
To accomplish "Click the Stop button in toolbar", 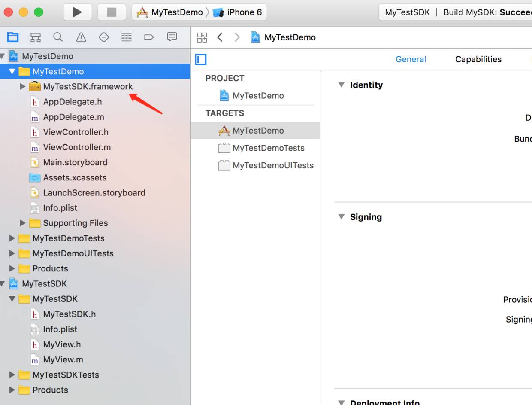I will [112, 12].
